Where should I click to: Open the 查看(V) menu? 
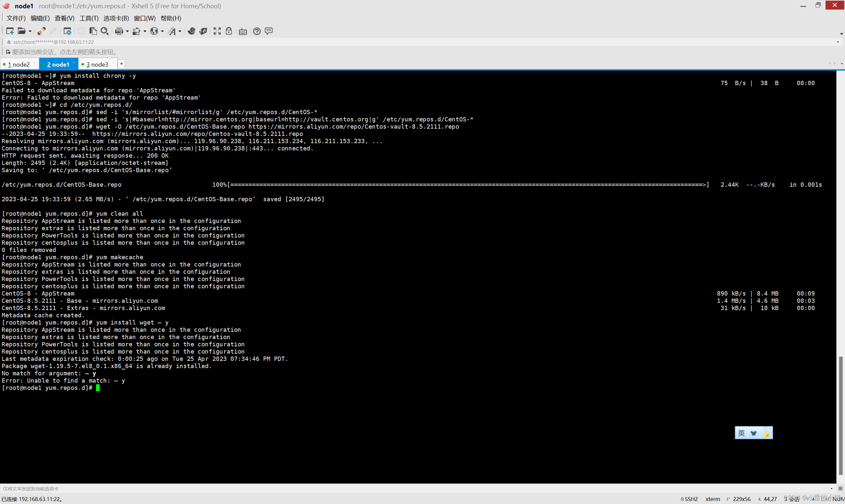tap(65, 18)
